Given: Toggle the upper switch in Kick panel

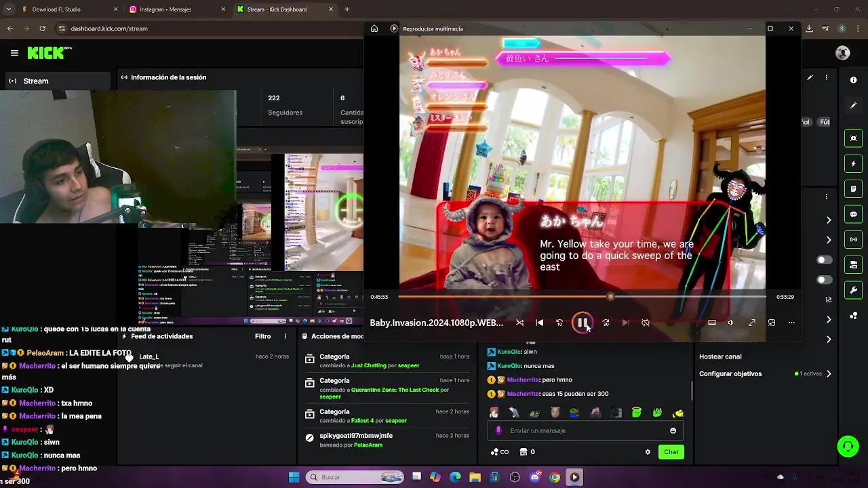Looking at the screenshot, I should [x=824, y=260].
